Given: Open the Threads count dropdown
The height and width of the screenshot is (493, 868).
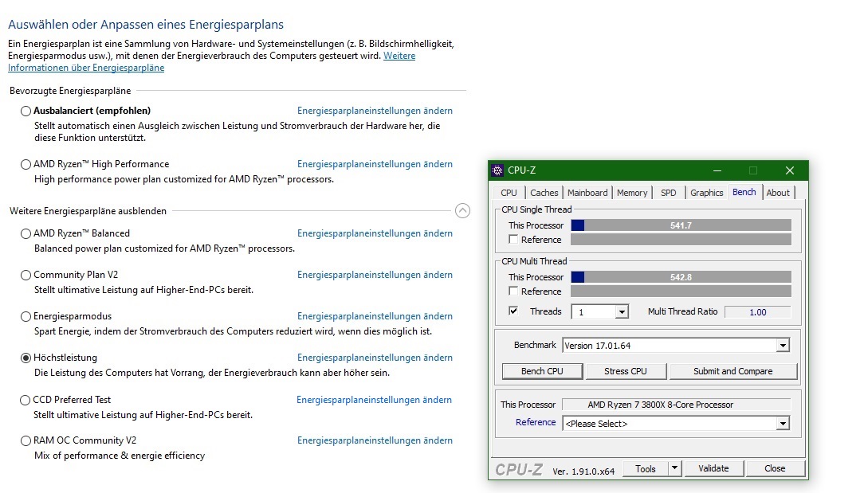Looking at the screenshot, I should point(622,312).
